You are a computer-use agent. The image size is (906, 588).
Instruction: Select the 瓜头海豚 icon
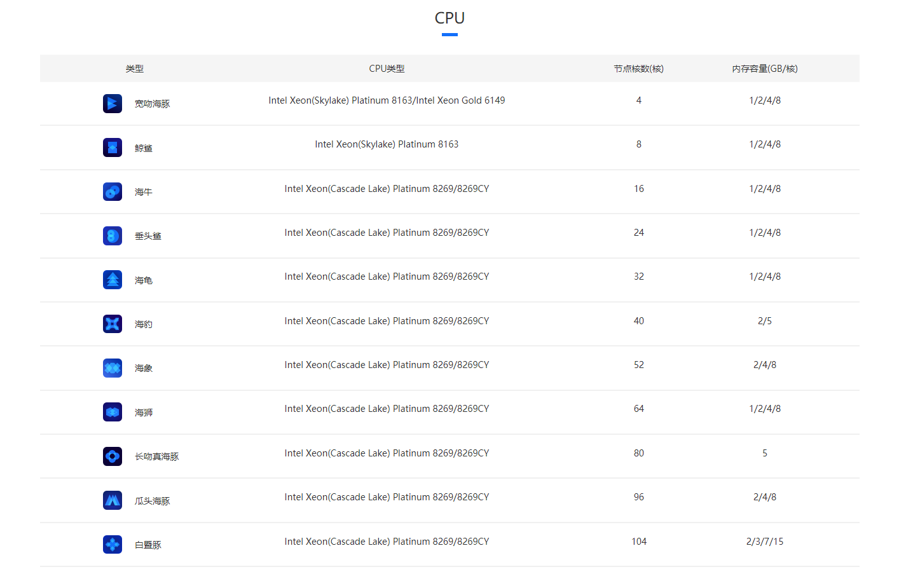click(113, 500)
